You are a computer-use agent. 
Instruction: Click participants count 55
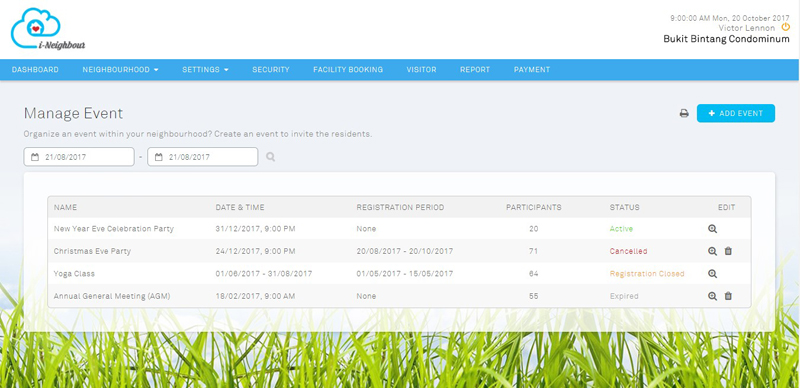click(x=534, y=296)
